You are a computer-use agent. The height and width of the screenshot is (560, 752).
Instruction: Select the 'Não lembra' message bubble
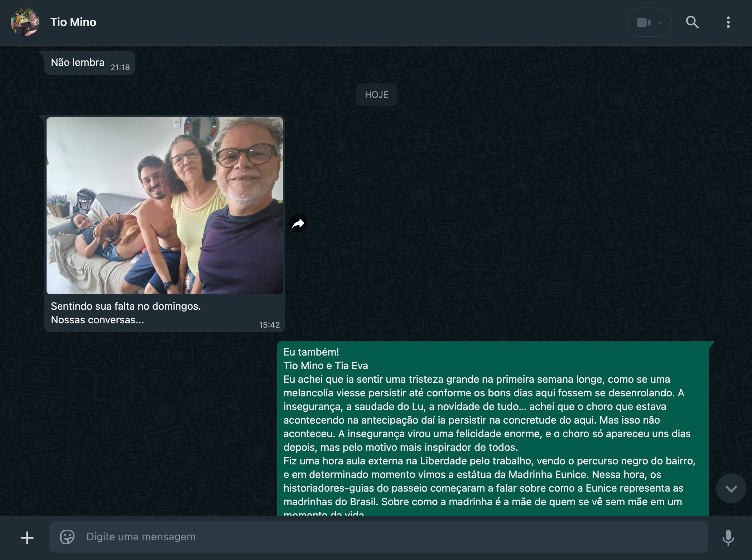pyautogui.click(x=78, y=63)
